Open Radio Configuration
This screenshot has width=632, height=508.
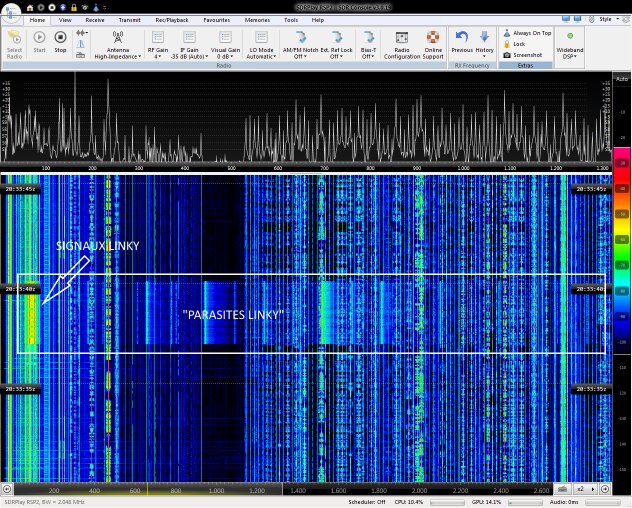click(x=402, y=45)
